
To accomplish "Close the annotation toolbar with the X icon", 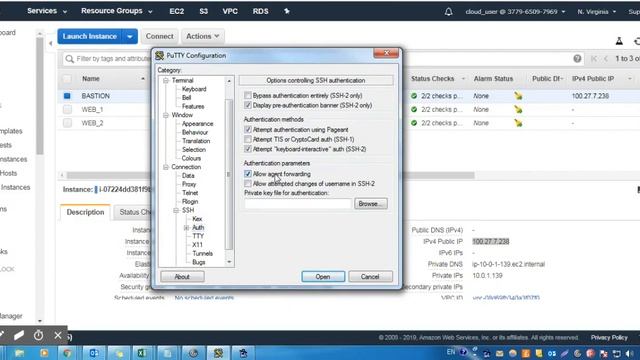I will coord(58,336).
